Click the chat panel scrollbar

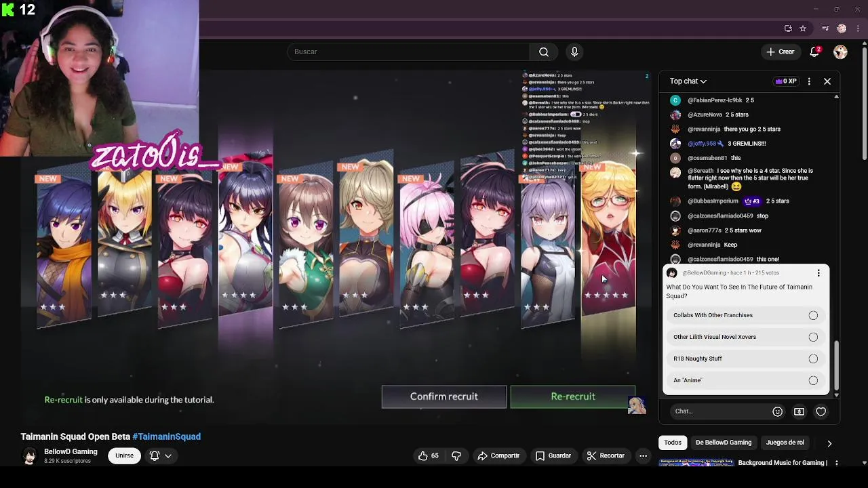[836, 365]
